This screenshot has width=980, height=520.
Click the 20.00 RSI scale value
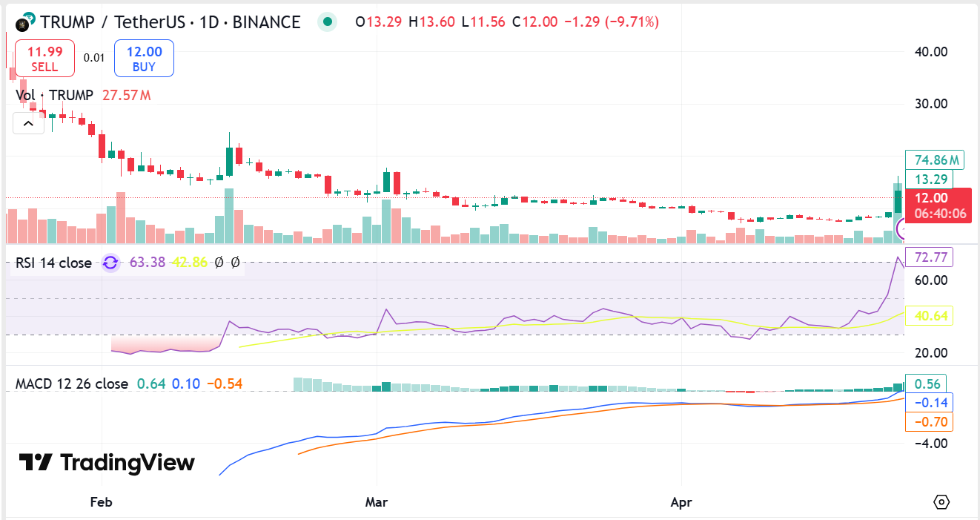point(931,353)
